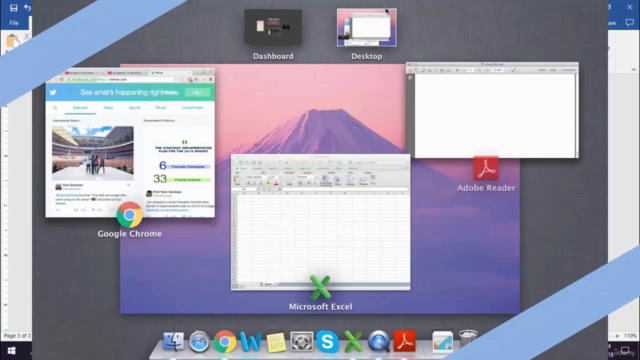Image resolution: width=640 pixels, height=360 pixels.
Task: Select the Featured tab on Twitter
Action: (80, 108)
